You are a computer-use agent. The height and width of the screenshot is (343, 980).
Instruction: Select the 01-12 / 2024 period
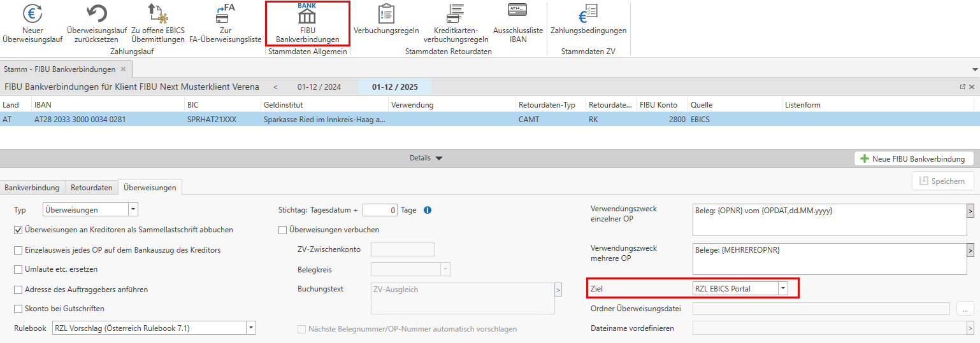319,87
